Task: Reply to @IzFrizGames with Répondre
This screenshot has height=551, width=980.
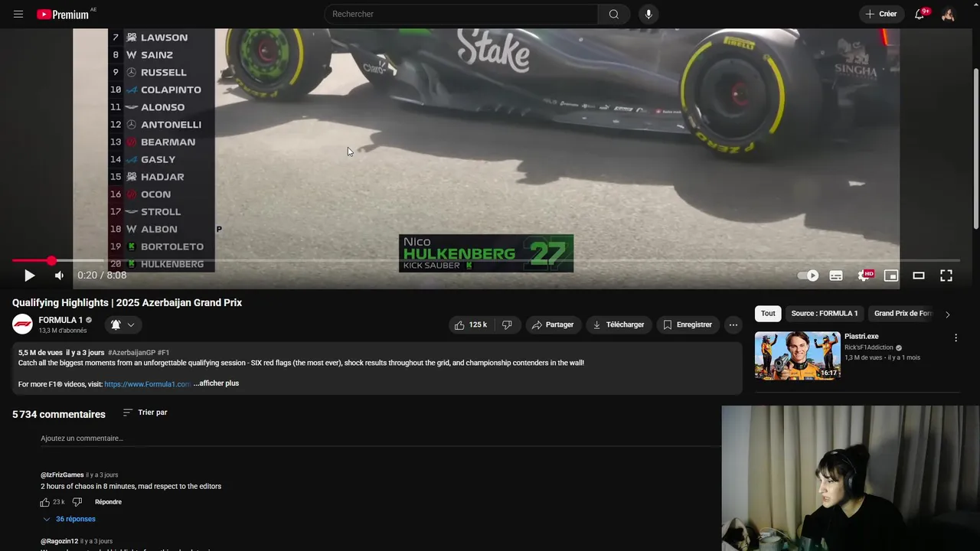Action: tap(108, 502)
